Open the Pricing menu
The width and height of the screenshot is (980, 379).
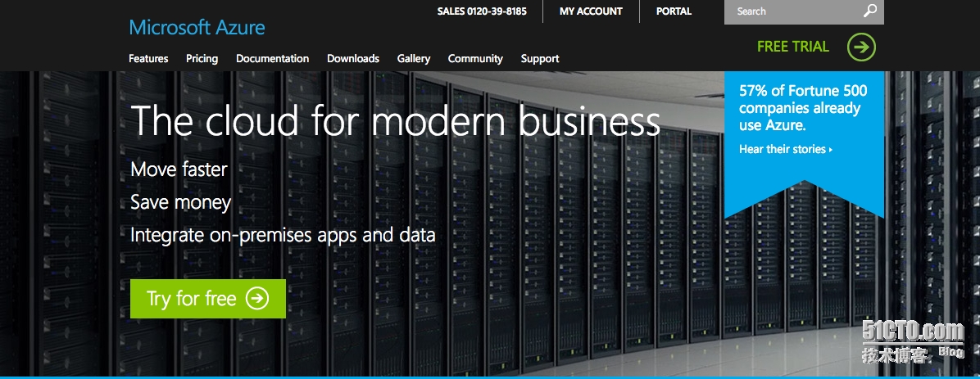202,59
